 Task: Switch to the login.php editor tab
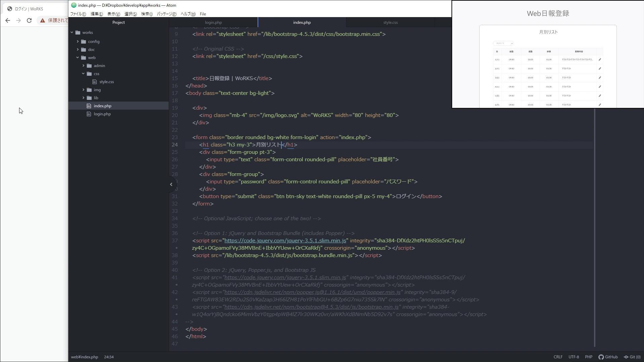tap(213, 22)
